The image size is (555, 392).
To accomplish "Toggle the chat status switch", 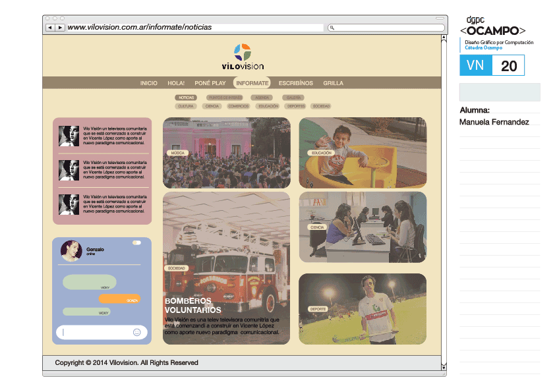I will click(136, 243).
